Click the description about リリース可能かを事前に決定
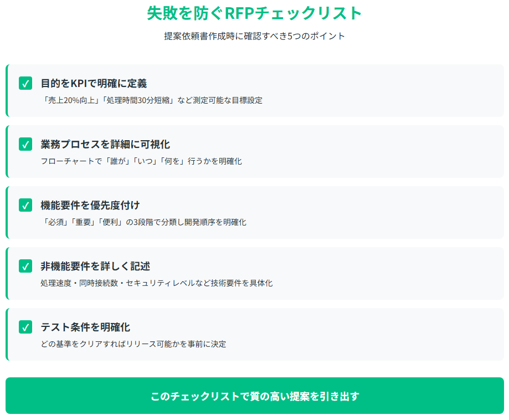The image size is (509, 420). click(x=133, y=344)
